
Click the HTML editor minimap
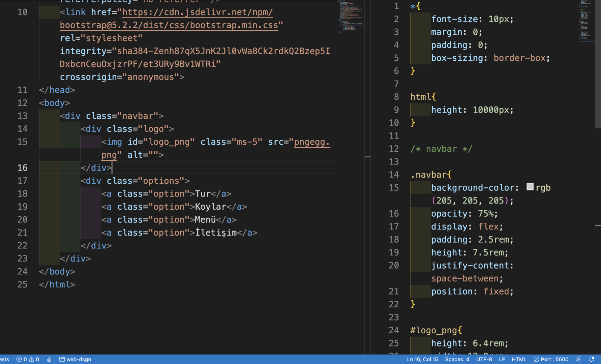click(351, 17)
